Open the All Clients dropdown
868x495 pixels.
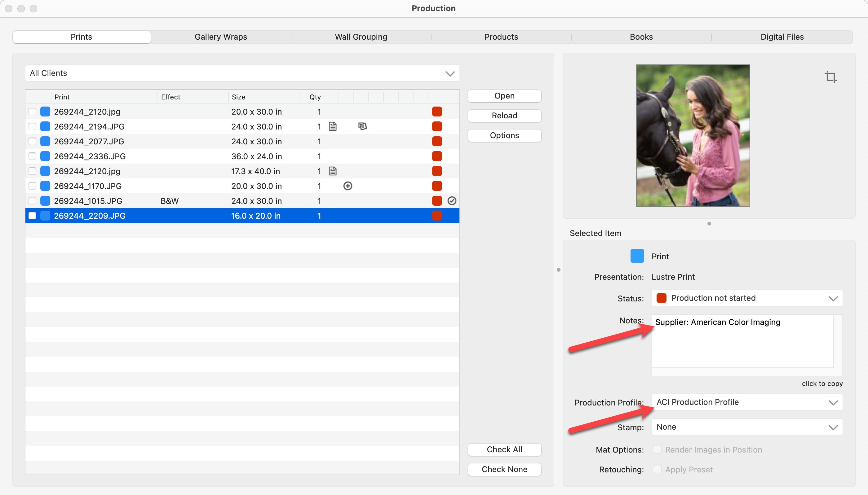242,73
